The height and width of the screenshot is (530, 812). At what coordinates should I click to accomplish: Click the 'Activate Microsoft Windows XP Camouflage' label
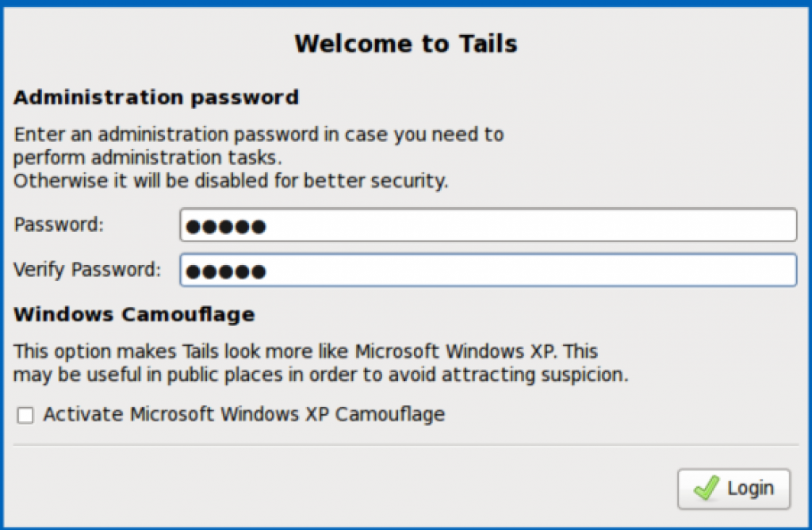coord(244,414)
